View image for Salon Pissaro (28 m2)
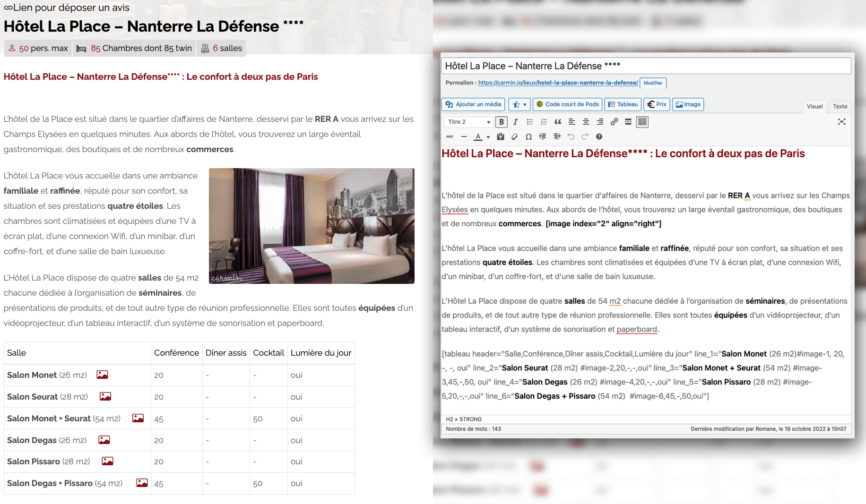Image resolution: width=866 pixels, height=504 pixels. click(107, 461)
